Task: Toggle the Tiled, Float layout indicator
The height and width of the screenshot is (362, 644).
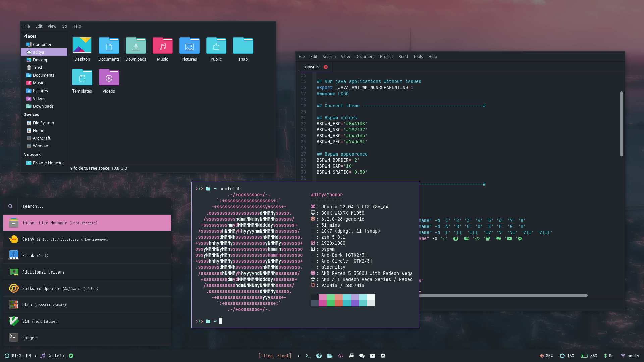Action: pos(275,356)
